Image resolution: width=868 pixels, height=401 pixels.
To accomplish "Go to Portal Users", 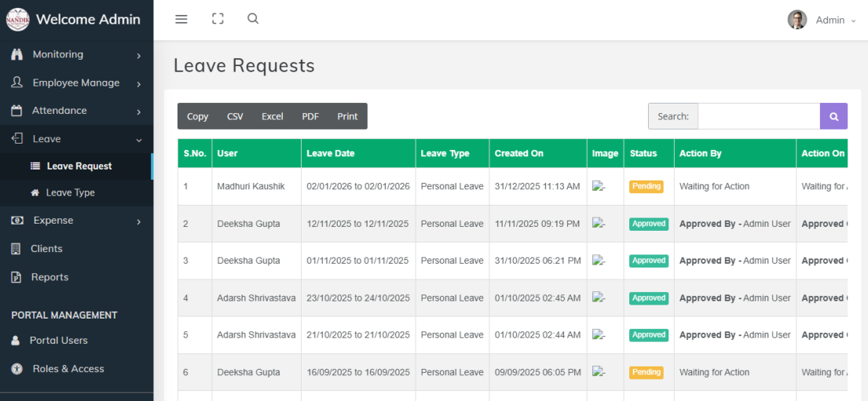I will coord(76,340).
